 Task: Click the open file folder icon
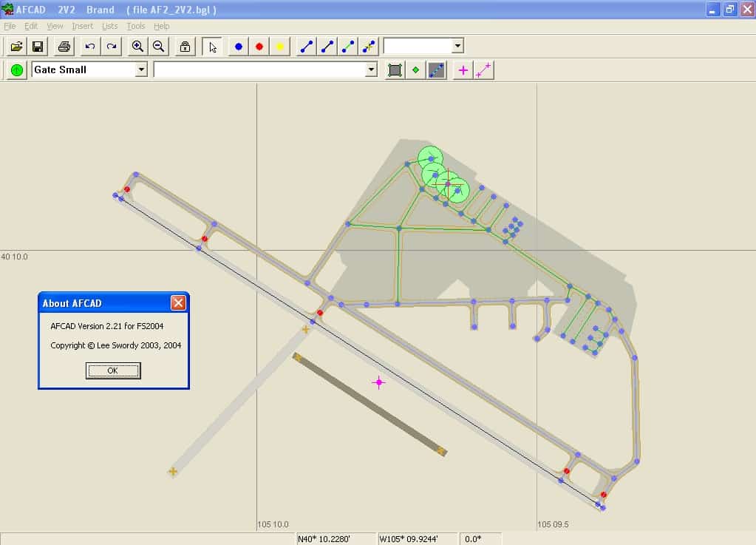point(16,47)
